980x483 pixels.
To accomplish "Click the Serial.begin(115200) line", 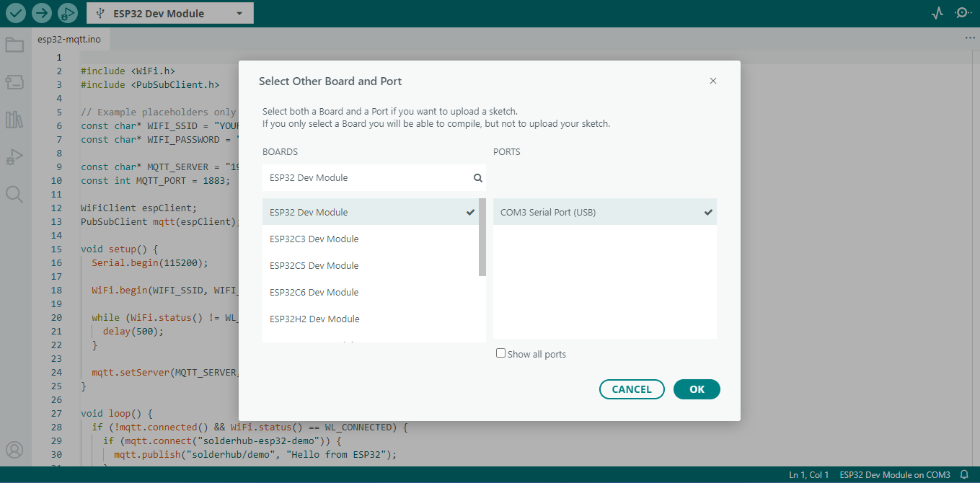I will 150,262.
